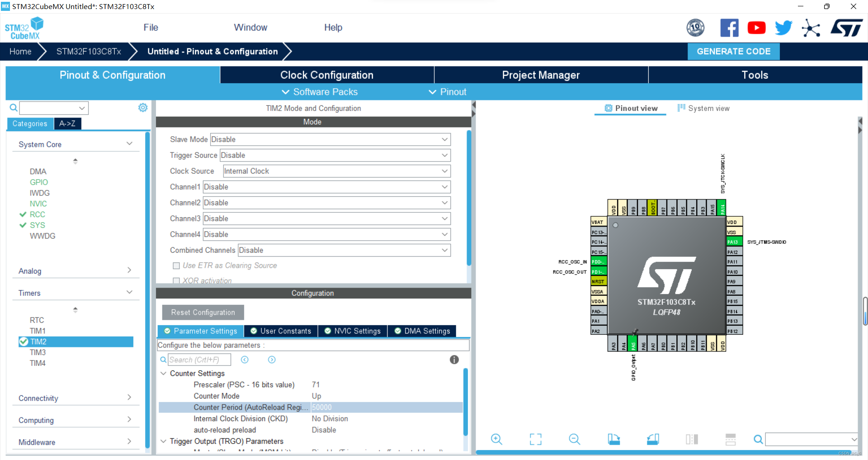This screenshot has height=460, width=868.
Task: Open the Channel1 dropdown
Action: (327, 187)
